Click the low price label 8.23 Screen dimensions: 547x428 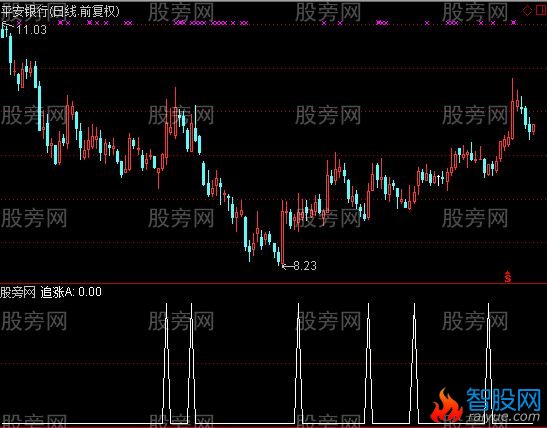(305, 266)
